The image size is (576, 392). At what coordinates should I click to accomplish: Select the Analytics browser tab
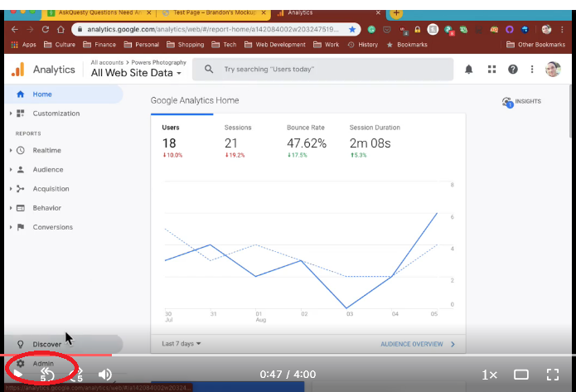tap(329, 12)
